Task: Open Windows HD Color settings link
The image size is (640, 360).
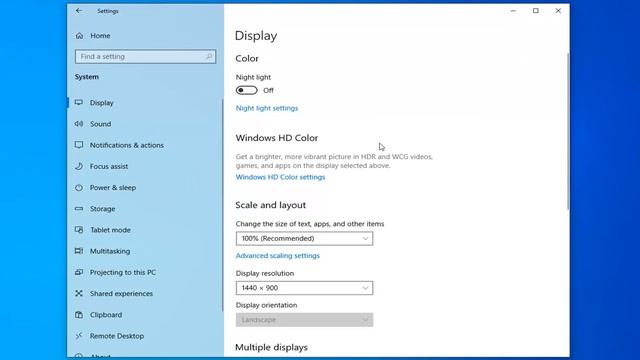Action: tap(280, 177)
